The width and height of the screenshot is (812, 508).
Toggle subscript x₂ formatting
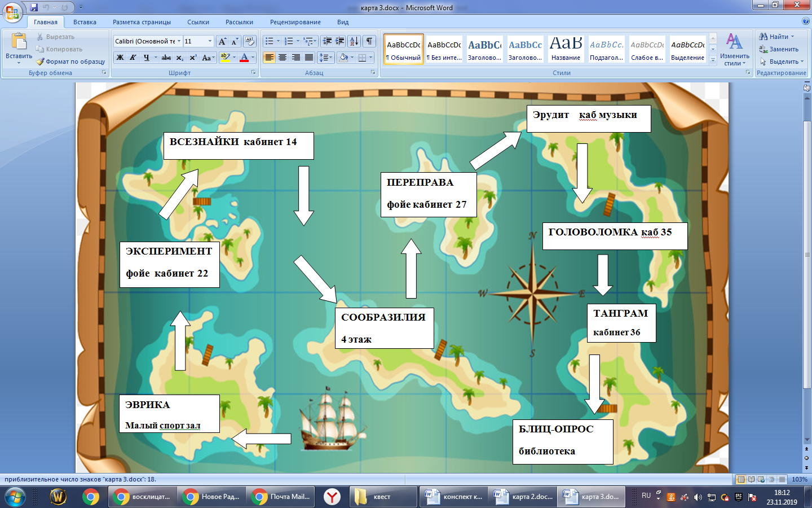click(179, 58)
